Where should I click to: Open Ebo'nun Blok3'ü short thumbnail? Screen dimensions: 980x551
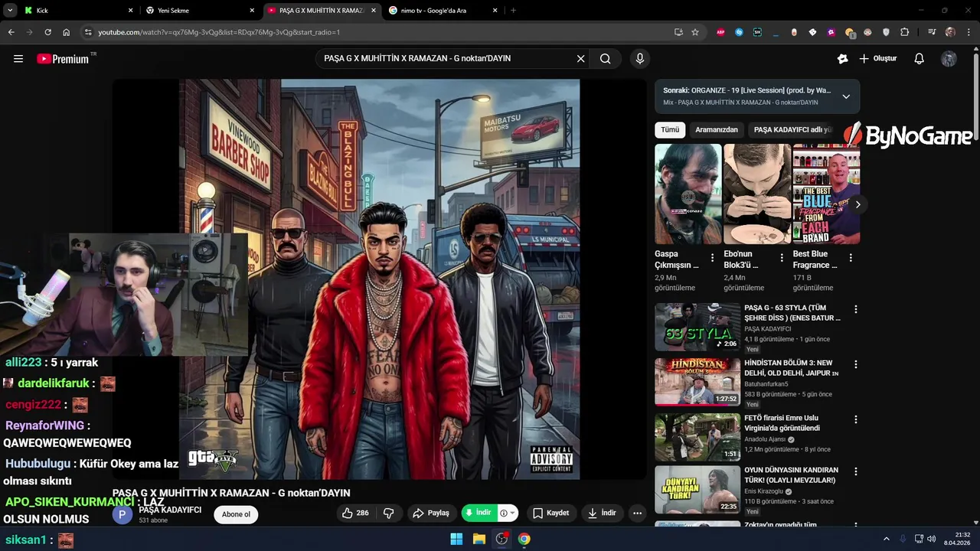tap(757, 194)
